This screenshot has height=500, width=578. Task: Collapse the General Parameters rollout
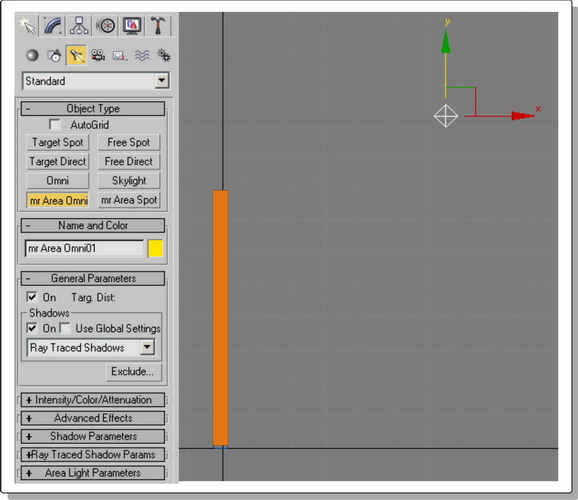(x=93, y=278)
